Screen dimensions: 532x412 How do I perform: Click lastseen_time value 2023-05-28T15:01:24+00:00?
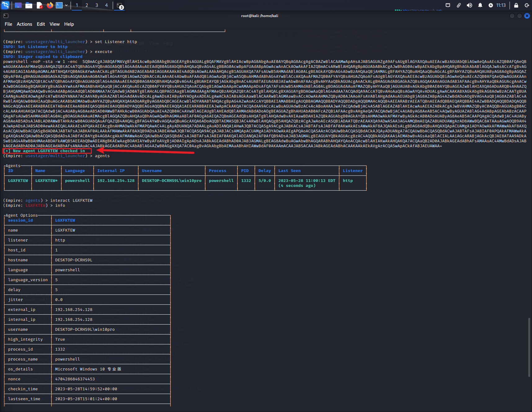pos(86,399)
